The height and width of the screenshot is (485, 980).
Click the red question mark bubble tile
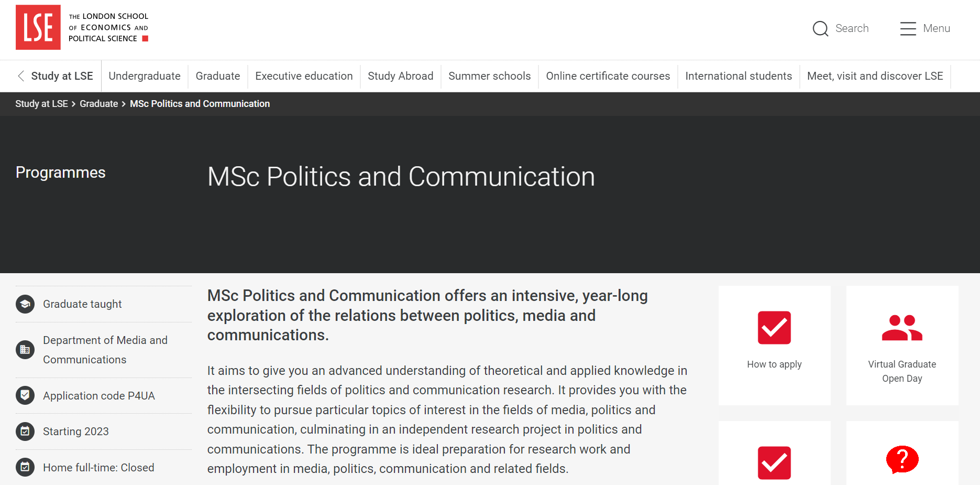(x=902, y=453)
